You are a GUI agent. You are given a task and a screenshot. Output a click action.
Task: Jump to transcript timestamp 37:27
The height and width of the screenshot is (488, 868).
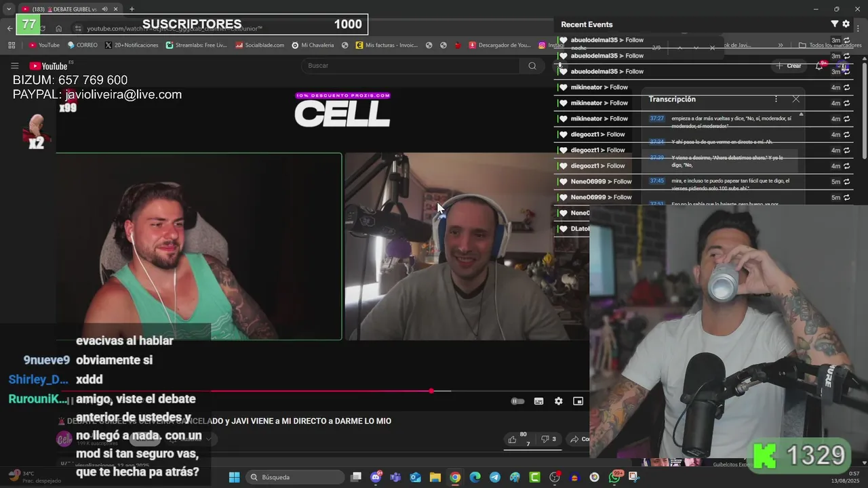click(x=656, y=118)
